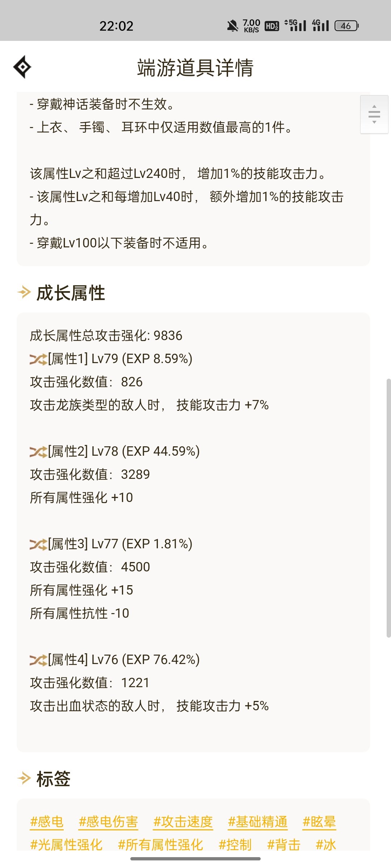Tap the battery indicator showing 46
The height and width of the screenshot is (868, 391).
(x=346, y=26)
